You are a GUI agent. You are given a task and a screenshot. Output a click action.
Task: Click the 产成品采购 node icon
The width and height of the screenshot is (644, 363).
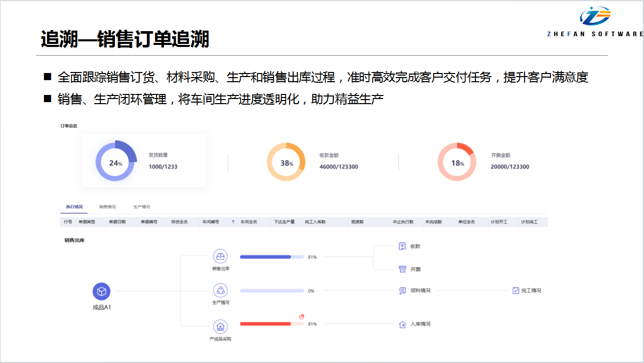(x=220, y=327)
